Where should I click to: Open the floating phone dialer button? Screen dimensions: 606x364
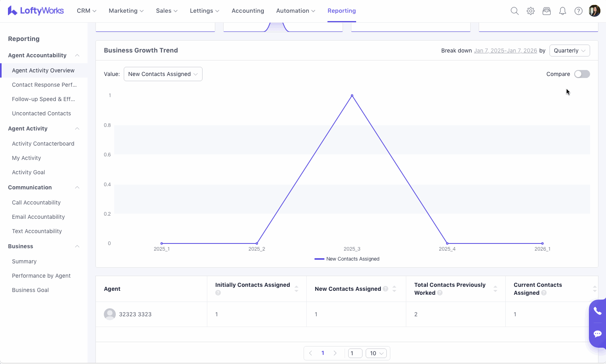pos(597,311)
